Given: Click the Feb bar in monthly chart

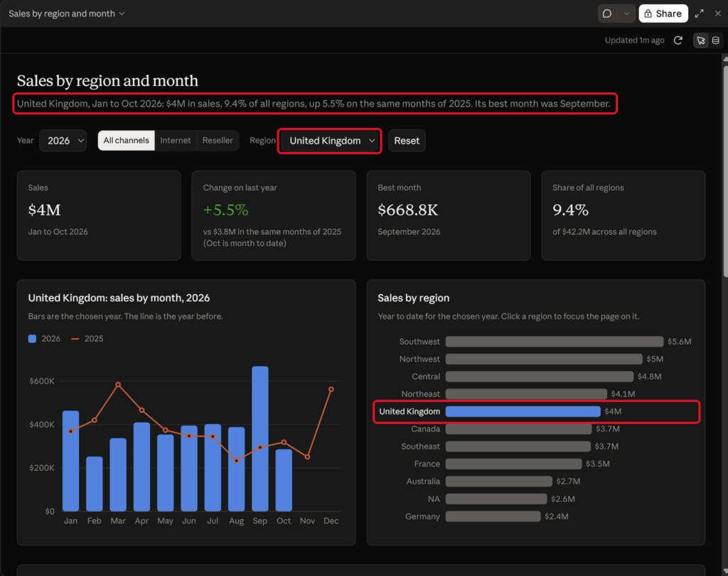Looking at the screenshot, I should point(95,484).
